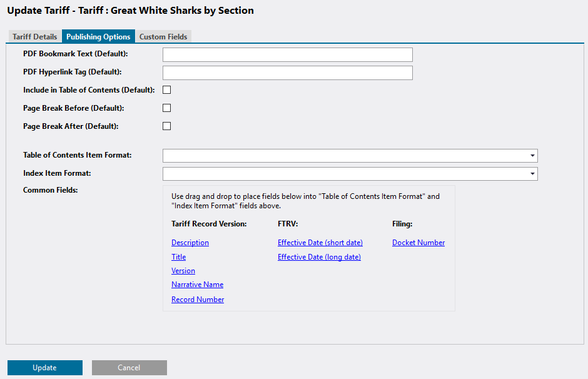
Task: Save changes with the Update button
Action: 45,368
